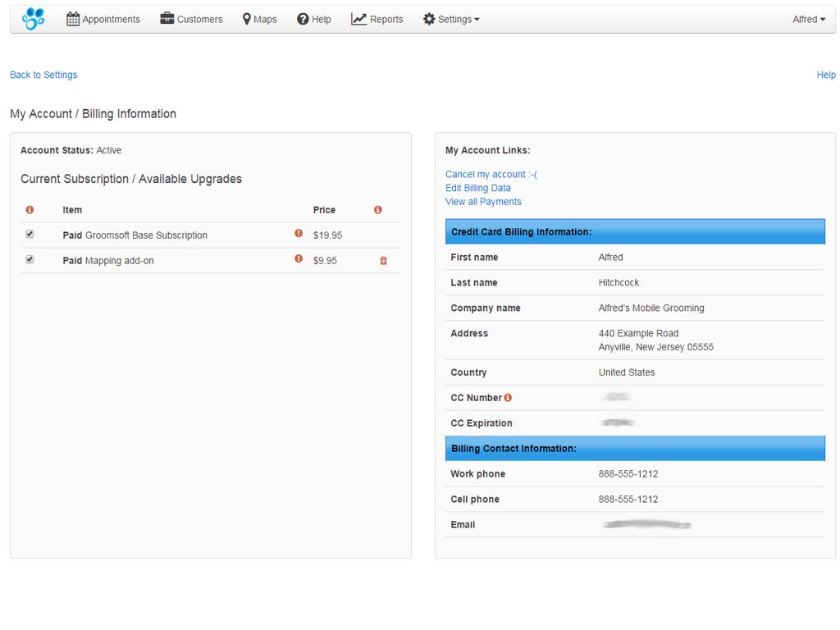Open the Settings dropdown menu
Viewport: 840px width, 630px height.
(x=451, y=19)
